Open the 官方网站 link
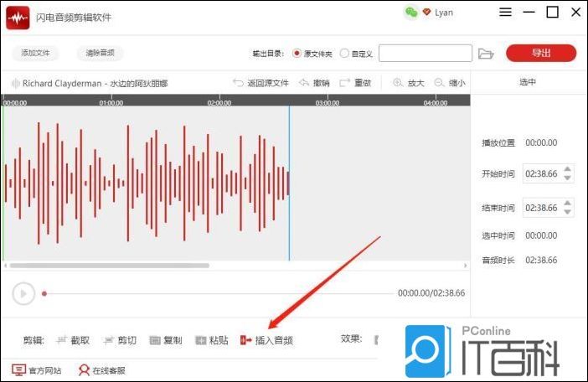 click(36, 370)
